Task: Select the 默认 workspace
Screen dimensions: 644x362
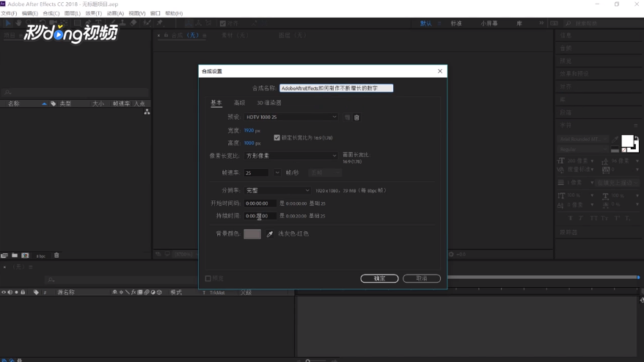Action: 425,23
